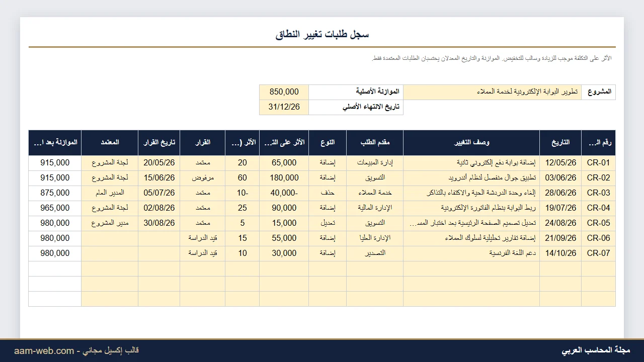The width and height of the screenshot is (644, 362).
Task: Select the original end date 31/12/26
Action: pyautogui.click(x=284, y=107)
